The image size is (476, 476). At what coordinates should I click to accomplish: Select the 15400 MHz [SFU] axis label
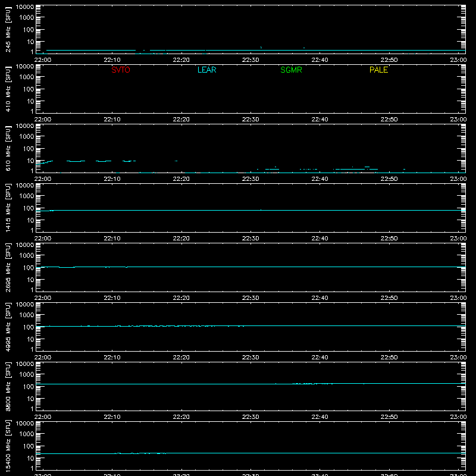pyautogui.click(x=8, y=446)
